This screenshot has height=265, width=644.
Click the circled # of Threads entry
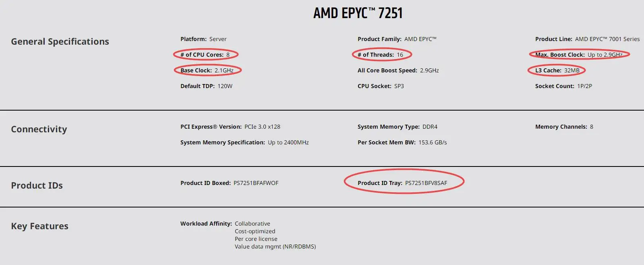(380, 55)
